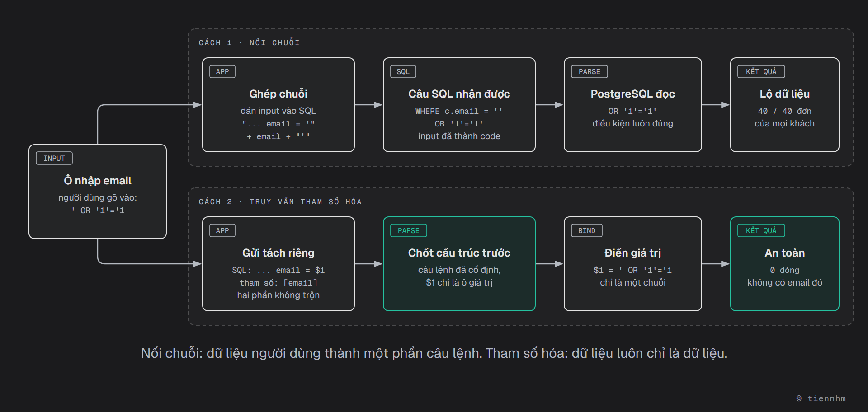This screenshot has width=868, height=412.
Task: Click the line 'tham số: [email]'
Action: pyautogui.click(x=278, y=283)
